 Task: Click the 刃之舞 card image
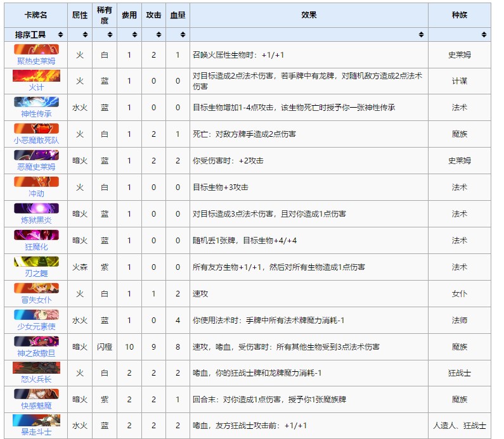(36, 262)
